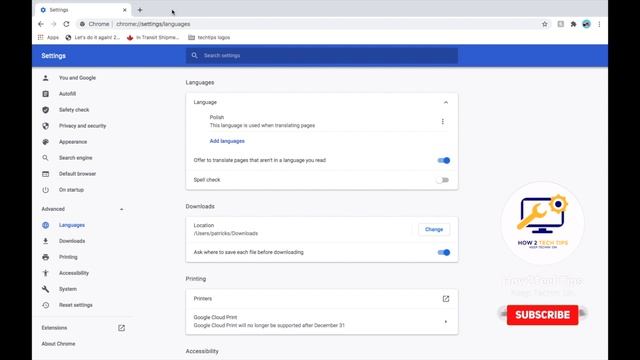
Task: Open Appearance settings
Action: (73, 142)
